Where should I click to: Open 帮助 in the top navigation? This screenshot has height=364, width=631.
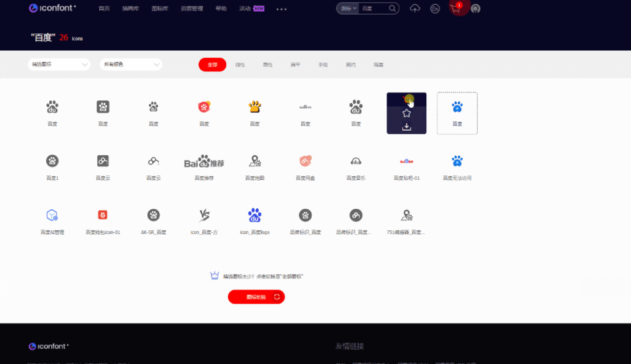coord(221,9)
